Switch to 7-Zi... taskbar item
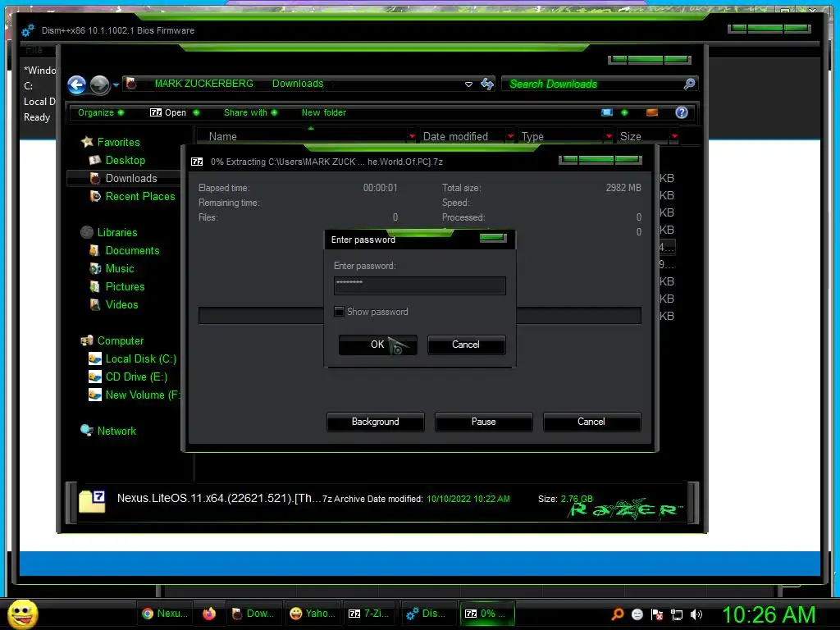 point(370,614)
